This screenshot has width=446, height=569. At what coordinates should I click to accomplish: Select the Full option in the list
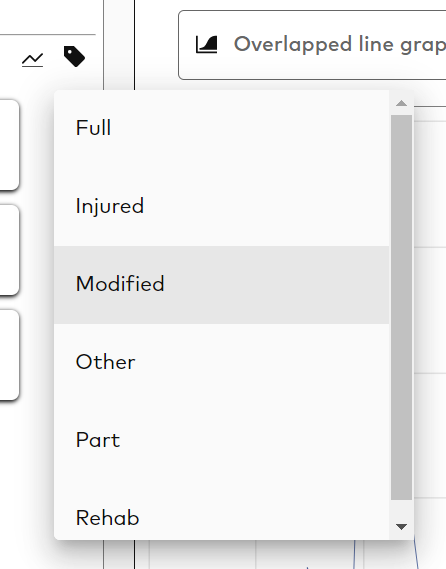[x=221, y=129]
